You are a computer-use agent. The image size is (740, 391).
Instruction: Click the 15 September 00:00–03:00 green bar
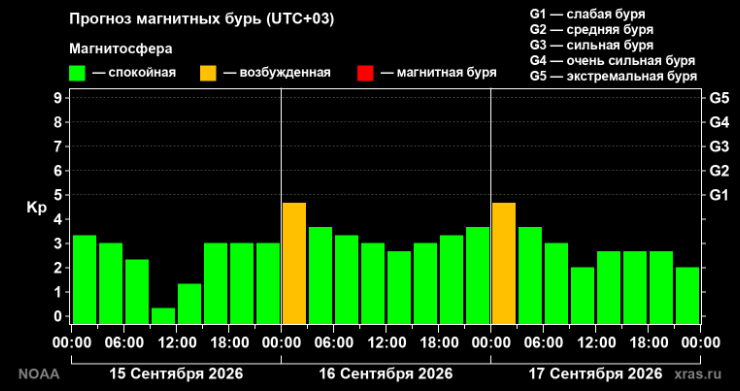tap(85, 279)
